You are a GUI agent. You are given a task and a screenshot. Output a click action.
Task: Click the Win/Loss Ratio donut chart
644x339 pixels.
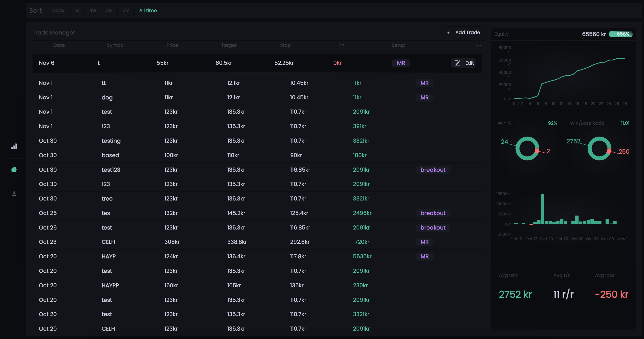pos(599,148)
